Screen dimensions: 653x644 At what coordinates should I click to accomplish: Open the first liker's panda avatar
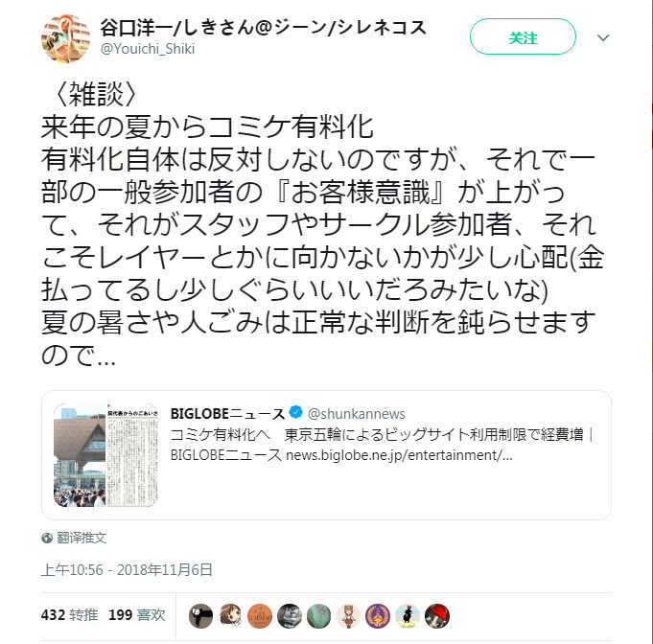pos(200,616)
